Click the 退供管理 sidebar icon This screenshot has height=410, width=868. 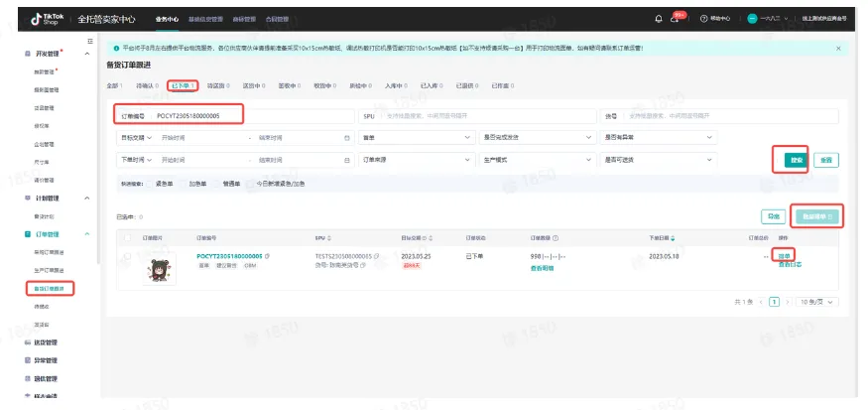[x=28, y=379]
